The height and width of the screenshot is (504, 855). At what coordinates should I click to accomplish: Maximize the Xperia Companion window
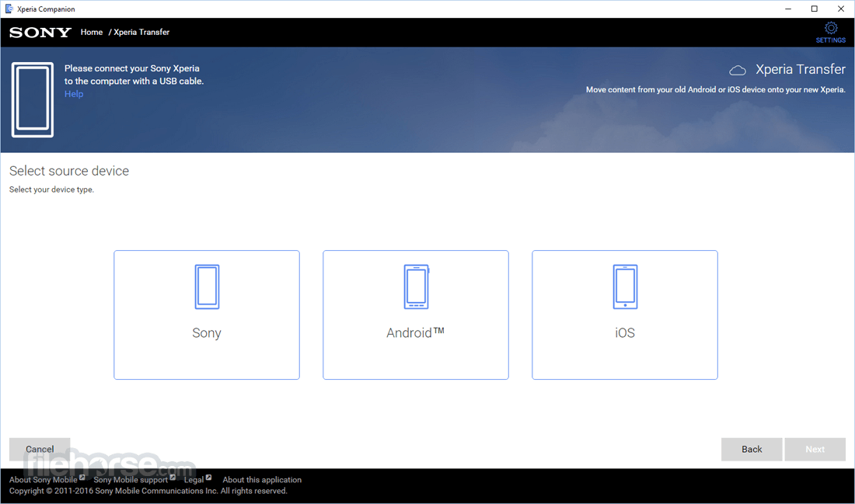[814, 9]
